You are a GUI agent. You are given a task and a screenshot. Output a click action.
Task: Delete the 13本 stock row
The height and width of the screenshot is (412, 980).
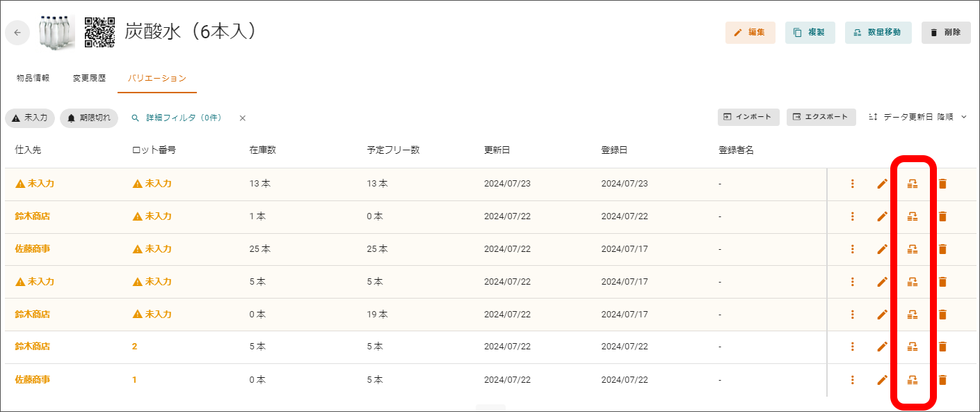942,184
